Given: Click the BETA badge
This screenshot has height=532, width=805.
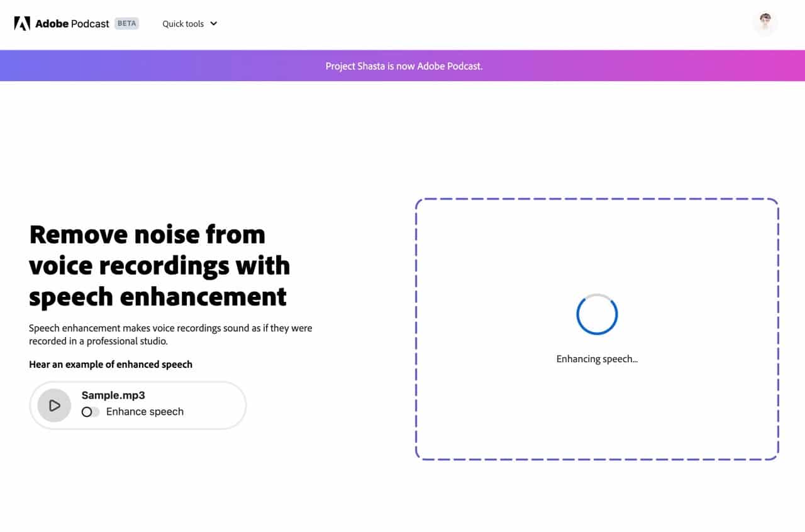Looking at the screenshot, I should click(127, 23).
